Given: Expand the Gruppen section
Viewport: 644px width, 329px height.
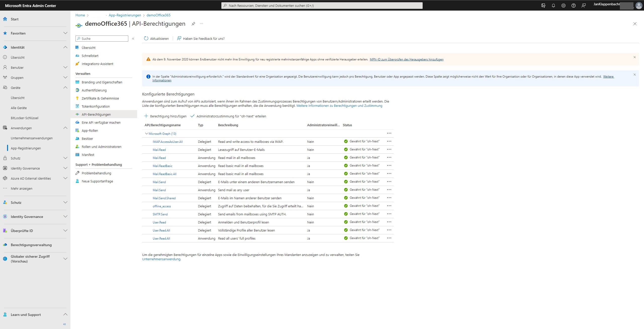Looking at the screenshot, I should [x=65, y=78].
